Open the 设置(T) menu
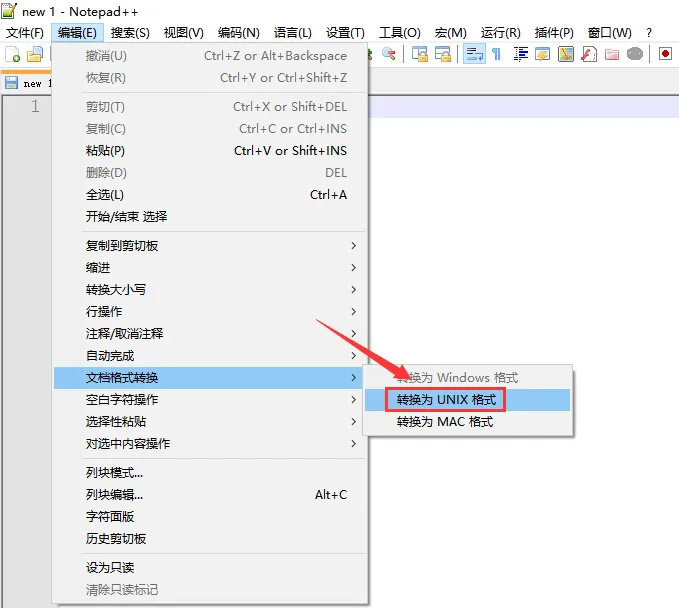This screenshot has width=679, height=608. click(x=345, y=33)
